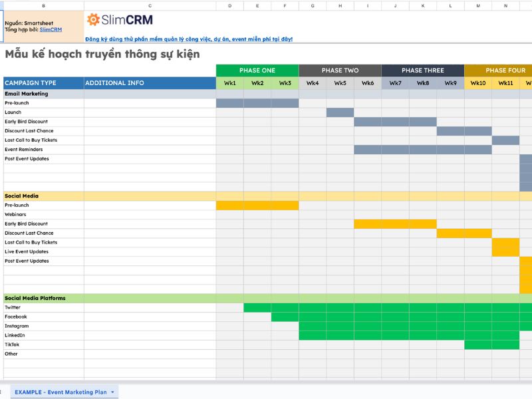532x399 pixels.
Task: Select the Email Marketing section row
Action: 27,94
